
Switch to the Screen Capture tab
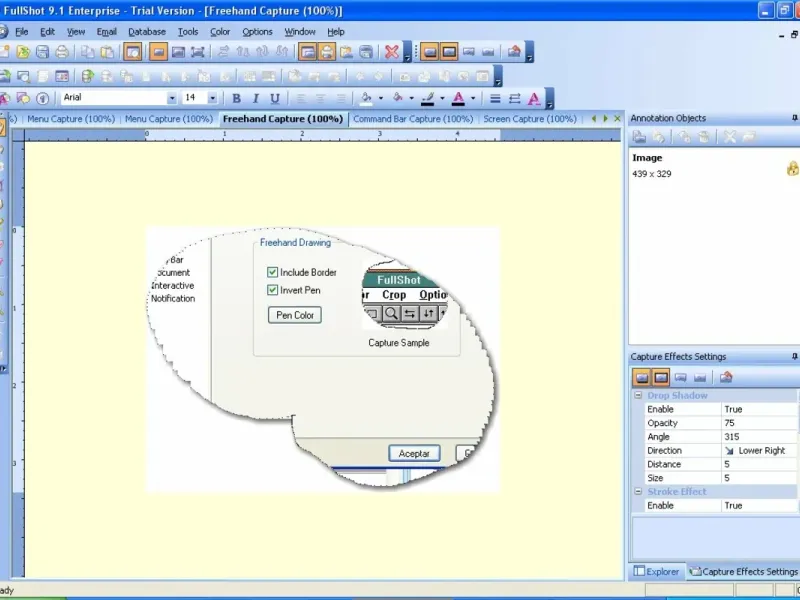pos(530,119)
